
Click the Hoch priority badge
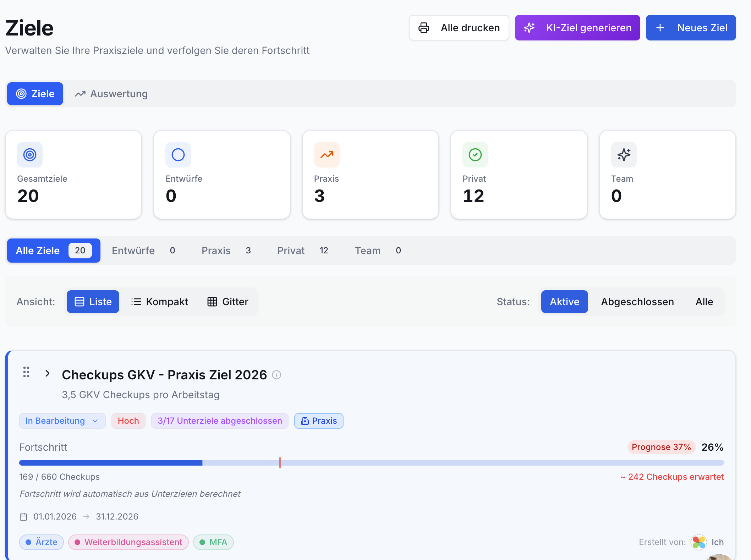tap(128, 421)
